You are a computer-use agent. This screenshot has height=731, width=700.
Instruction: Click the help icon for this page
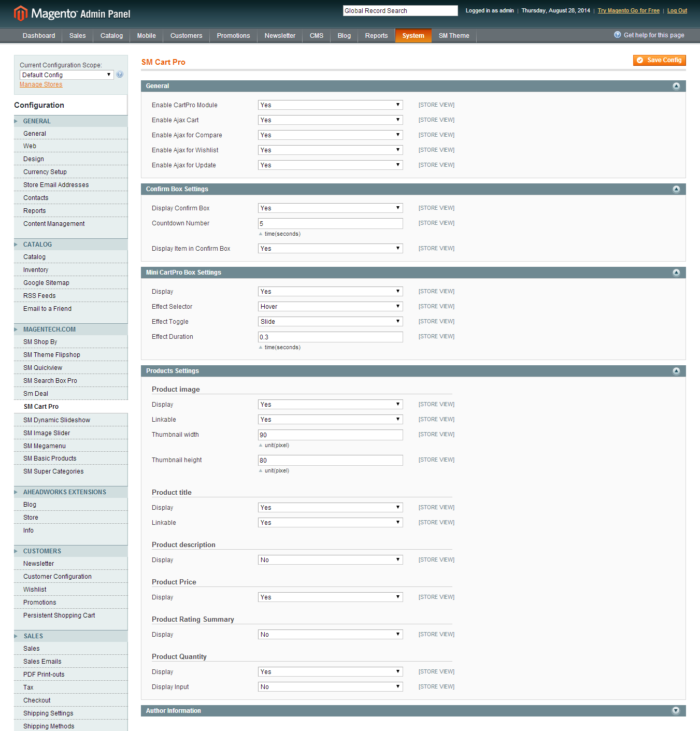[618, 35]
